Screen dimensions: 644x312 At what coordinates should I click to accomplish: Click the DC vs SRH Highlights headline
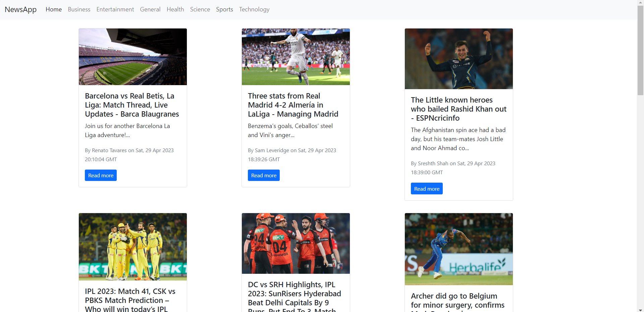coord(294,296)
